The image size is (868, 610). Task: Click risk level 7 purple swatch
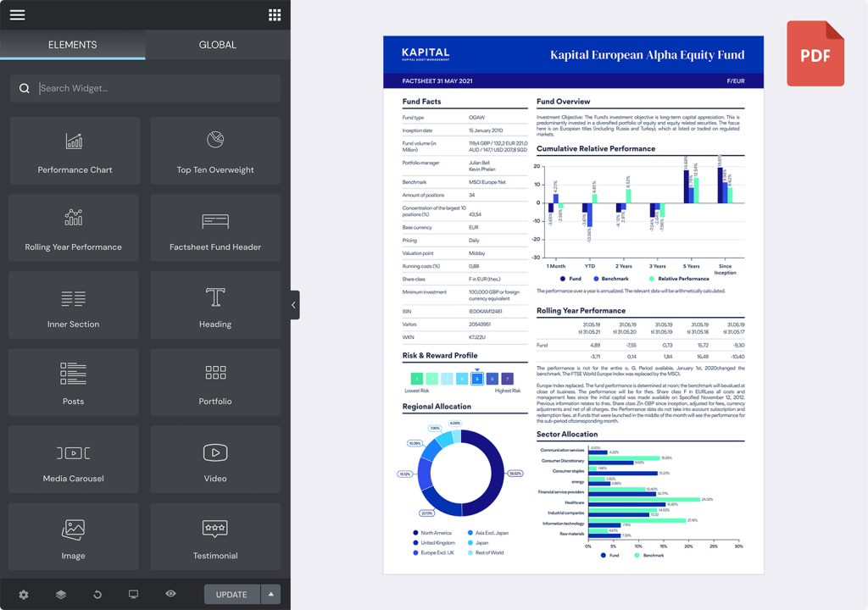coord(507,379)
